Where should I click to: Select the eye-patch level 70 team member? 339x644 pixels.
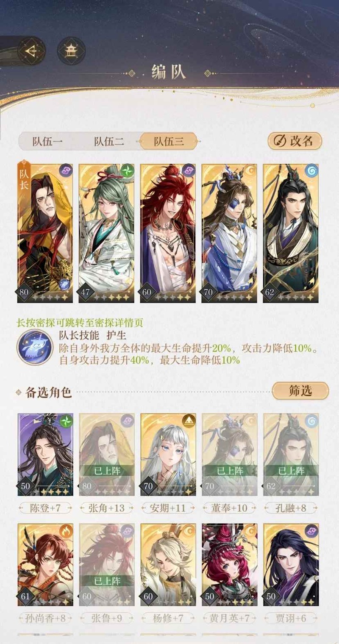(x=229, y=233)
